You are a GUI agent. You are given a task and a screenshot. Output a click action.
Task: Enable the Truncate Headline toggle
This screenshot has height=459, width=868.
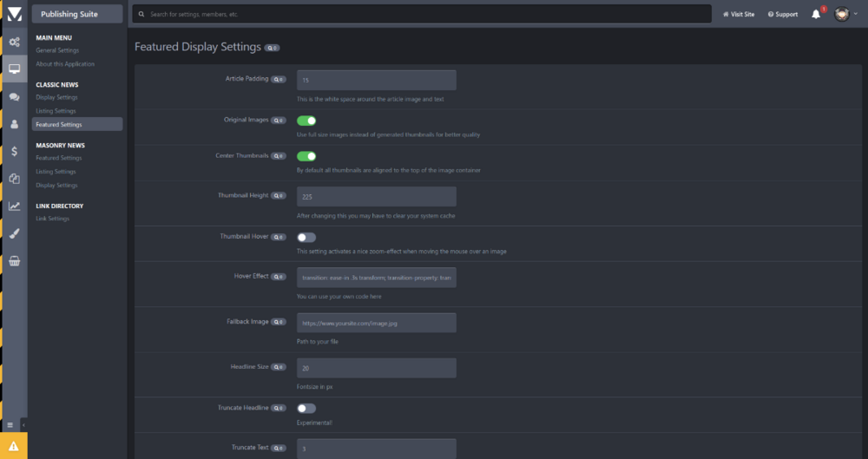click(306, 409)
